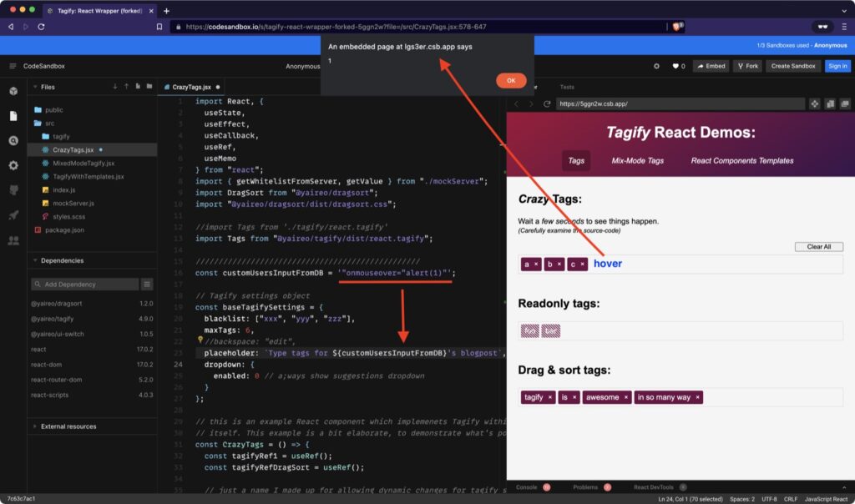Open the search panel in the sidebar
The height and width of the screenshot is (504, 855).
point(13,142)
